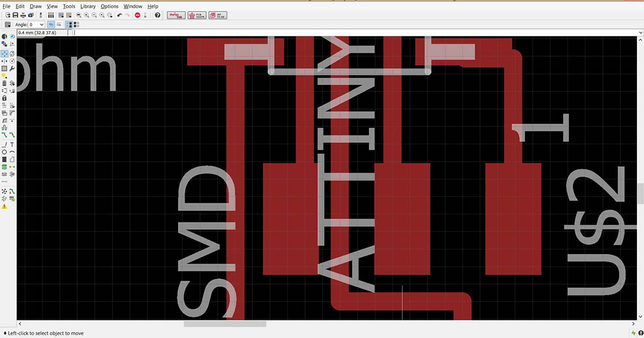The height and width of the screenshot is (338, 644).
Task: Zoom to fit the drawing
Action: [79, 15]
